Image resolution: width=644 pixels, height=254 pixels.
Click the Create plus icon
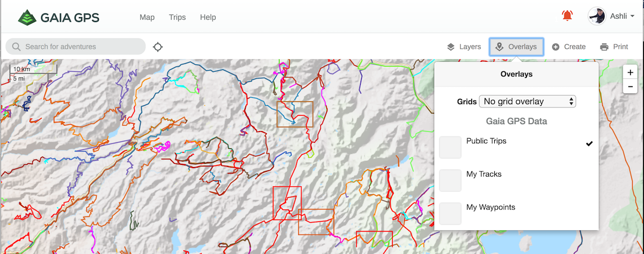click(x=555, y=47)
